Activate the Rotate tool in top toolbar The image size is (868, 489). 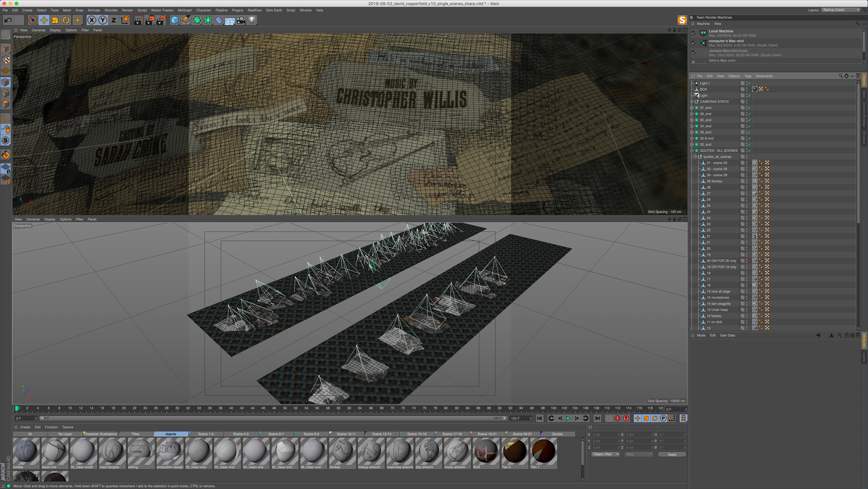click(x=66, y=20)
